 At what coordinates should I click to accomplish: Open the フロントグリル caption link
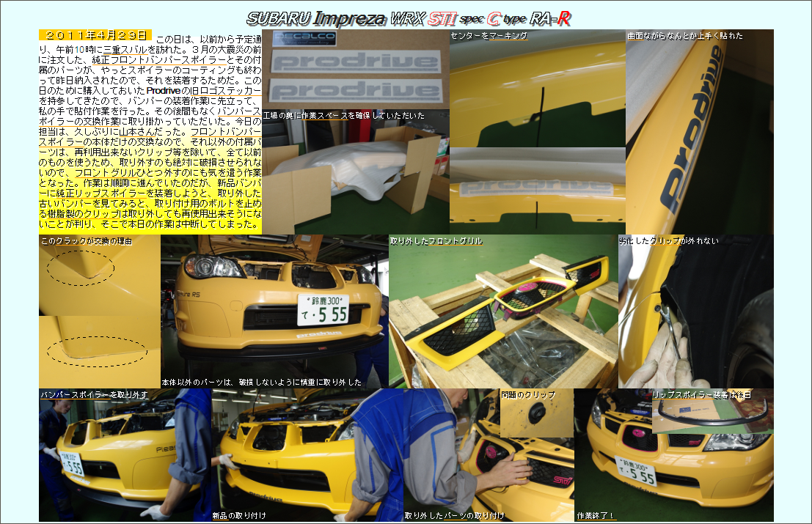coord(455,240)
